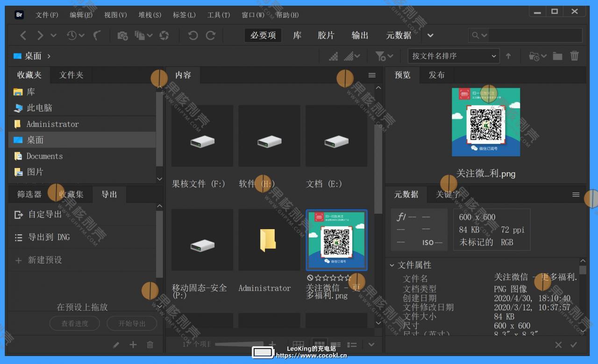Screen dimensions: 598x364
Task: Collapse the 文件属性 section
Action: [392, 265]
